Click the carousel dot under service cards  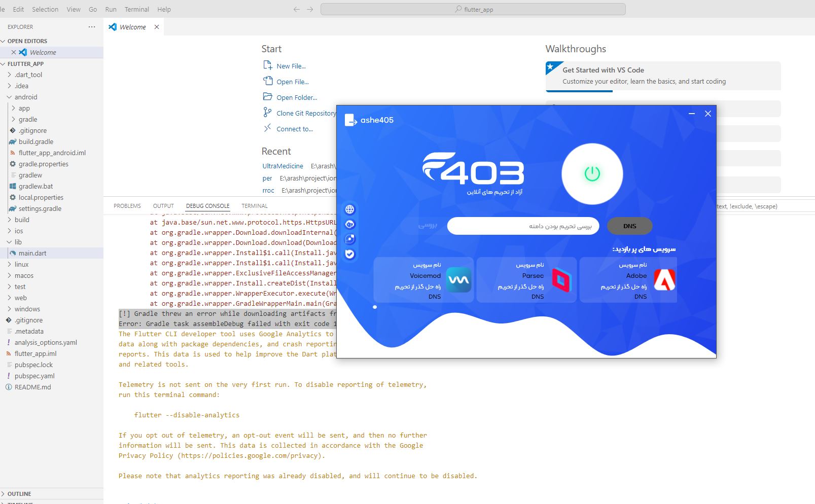375,307
